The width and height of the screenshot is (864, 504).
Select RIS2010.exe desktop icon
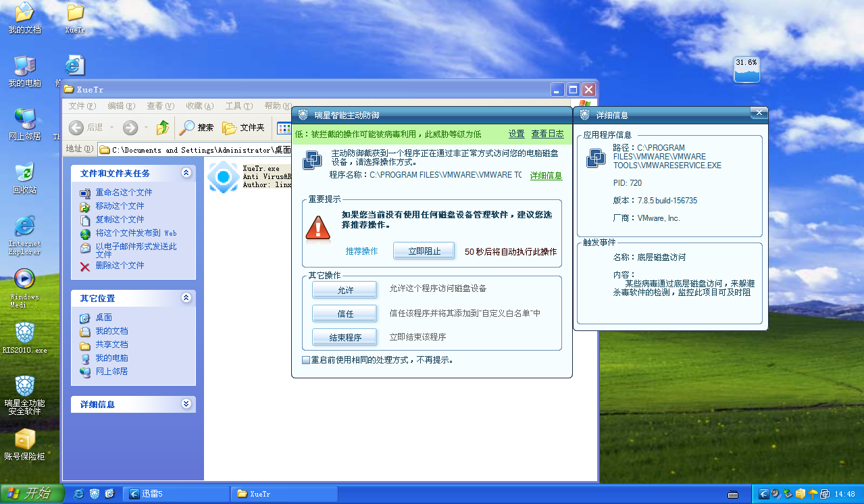24,338
